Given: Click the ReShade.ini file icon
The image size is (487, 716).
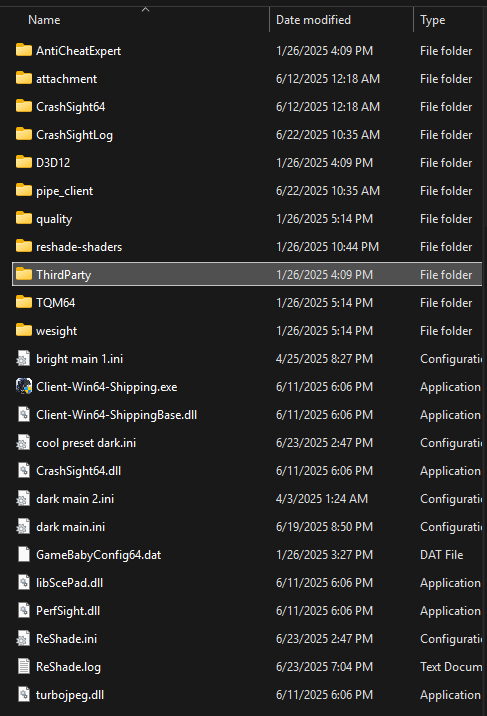Looking at the screenshot, I should 24,638.
